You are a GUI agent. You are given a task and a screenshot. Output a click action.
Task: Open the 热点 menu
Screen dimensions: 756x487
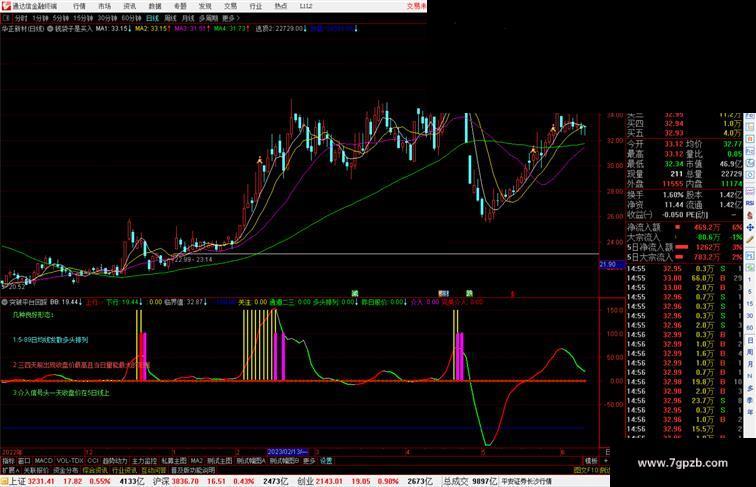281,6
